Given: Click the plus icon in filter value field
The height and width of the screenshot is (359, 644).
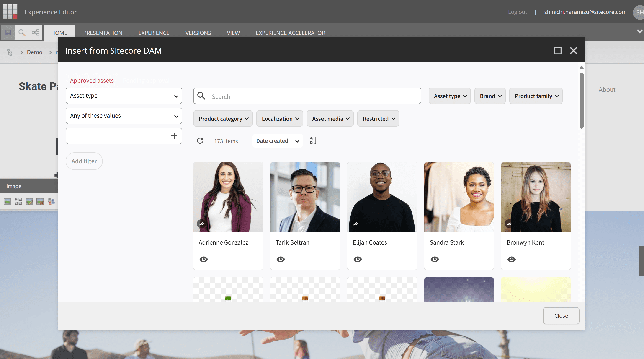Looking at the screenshot, I should tap(174, 136).
